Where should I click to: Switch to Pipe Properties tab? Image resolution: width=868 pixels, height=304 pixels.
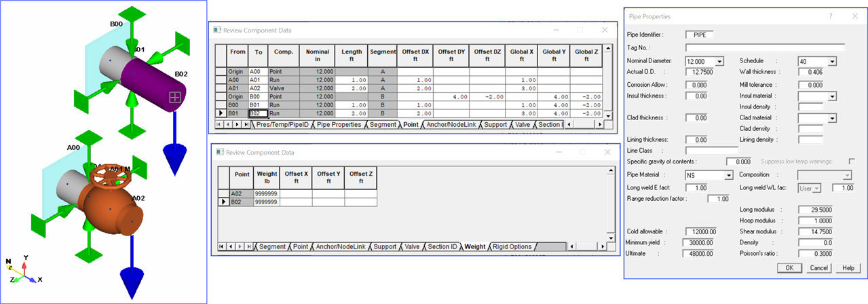pos(341,125)
